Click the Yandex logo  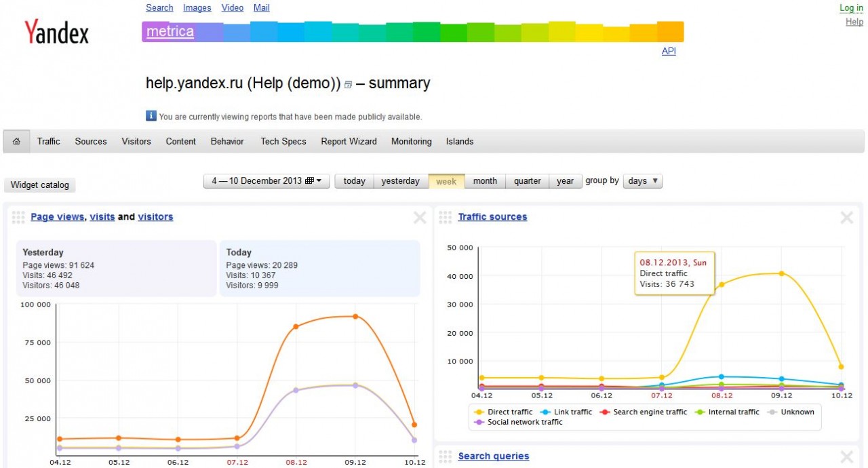click(x=56, y=32)
